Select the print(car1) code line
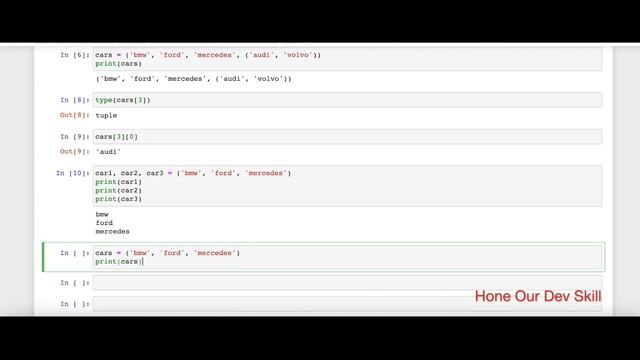Screen dimensions: 640x360 point(118,182)
